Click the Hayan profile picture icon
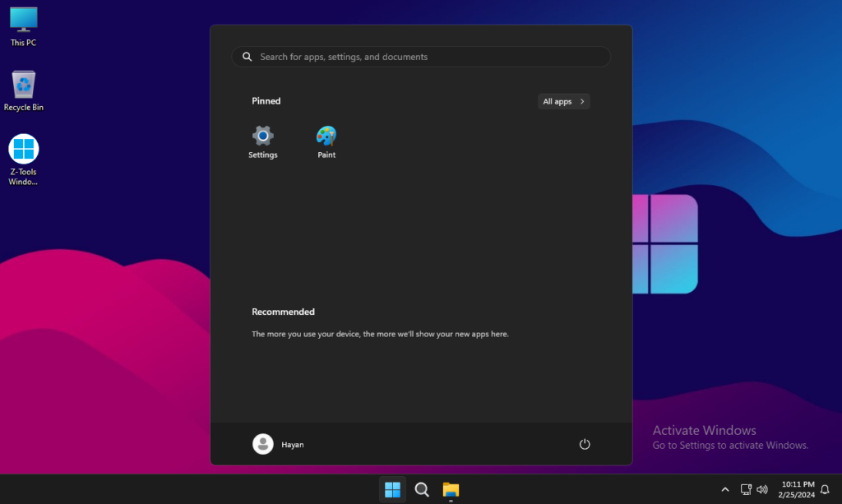The height and width of the screenshot is (504, 842). point(262,444)
